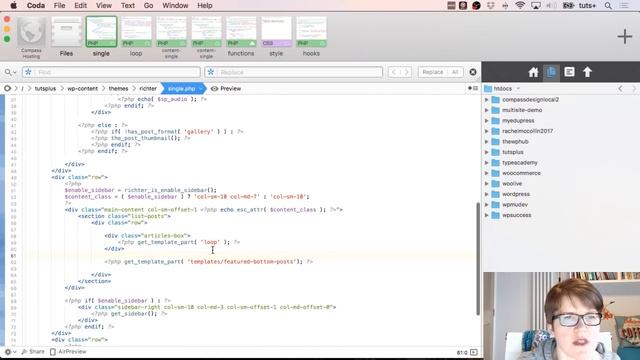Switch to the Files tab

point(66,38)
